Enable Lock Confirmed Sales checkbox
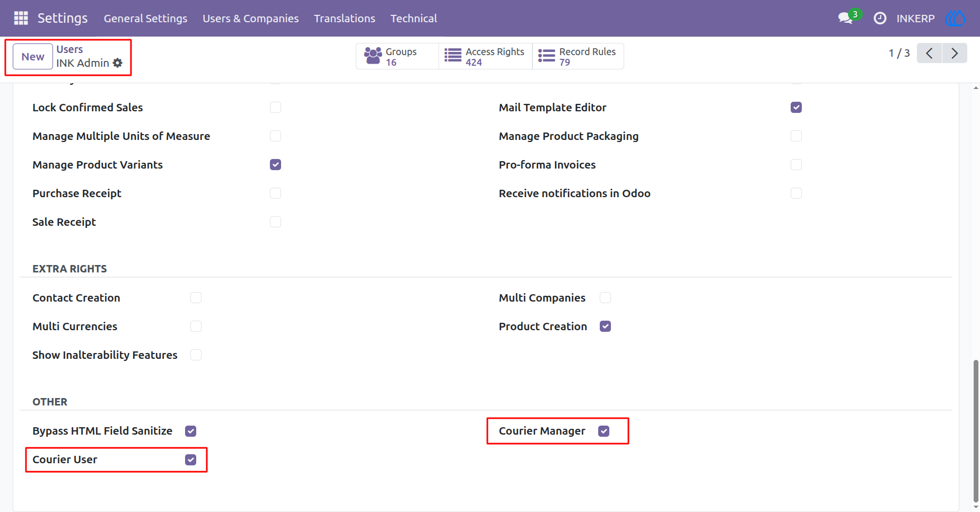The image size is (980, 512). [x=275, y=108]
